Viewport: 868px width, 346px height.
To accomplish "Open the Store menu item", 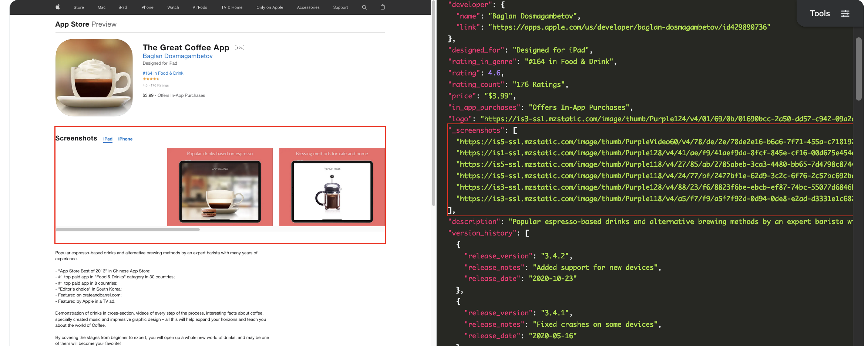I will coord(78,7).
